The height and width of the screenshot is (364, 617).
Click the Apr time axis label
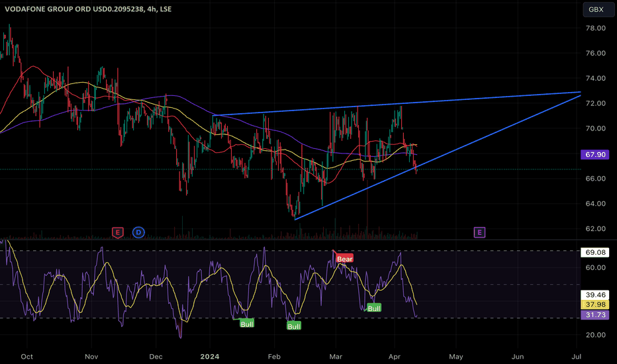click(x=395, y=357)
